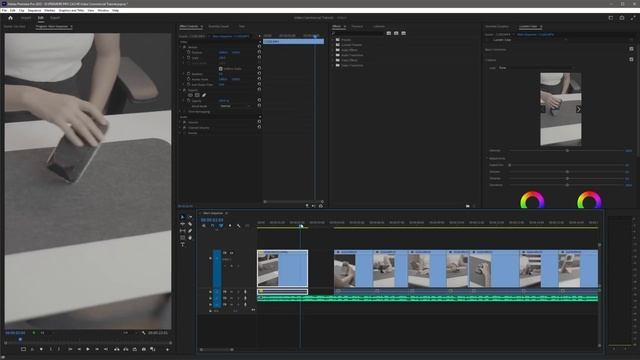Toggle V1 track output eye
Image resolution: width=640 pixels, height=360 pixels.
[231, 253]
